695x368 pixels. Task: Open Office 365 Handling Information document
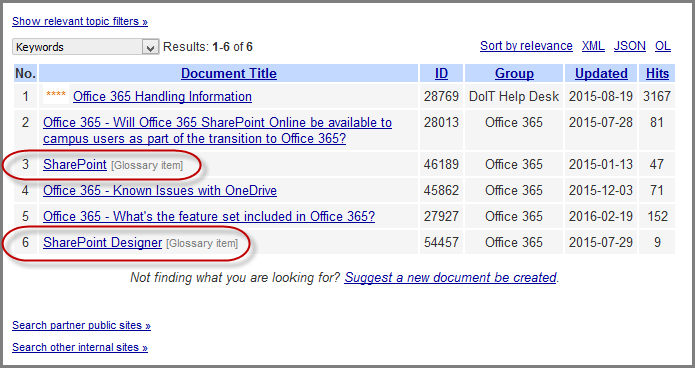pos(162,97)
